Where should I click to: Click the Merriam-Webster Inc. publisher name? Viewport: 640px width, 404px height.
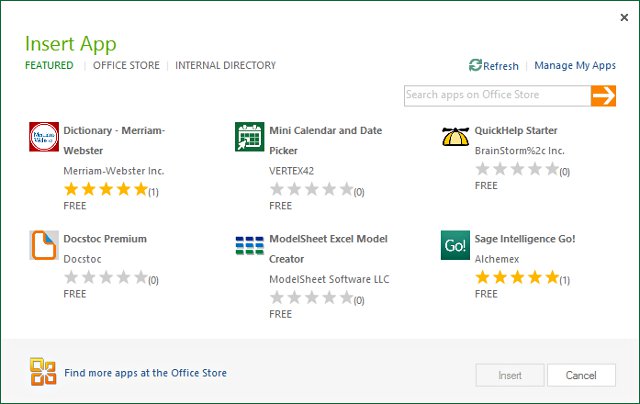point(114,171)
